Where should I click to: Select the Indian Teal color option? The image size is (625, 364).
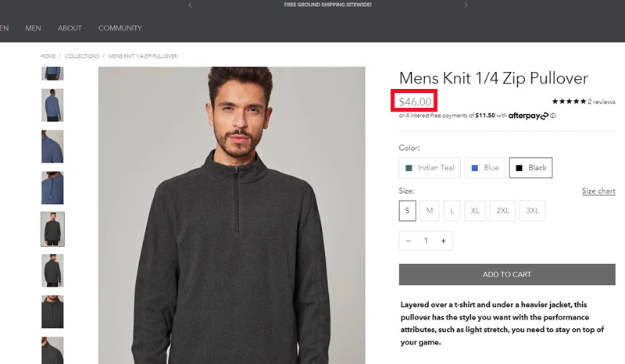coord(430,168)
